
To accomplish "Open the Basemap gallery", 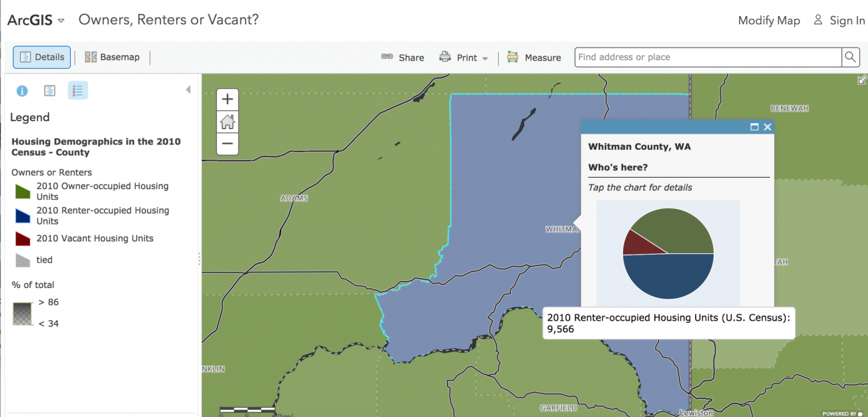I will point(112,57).
